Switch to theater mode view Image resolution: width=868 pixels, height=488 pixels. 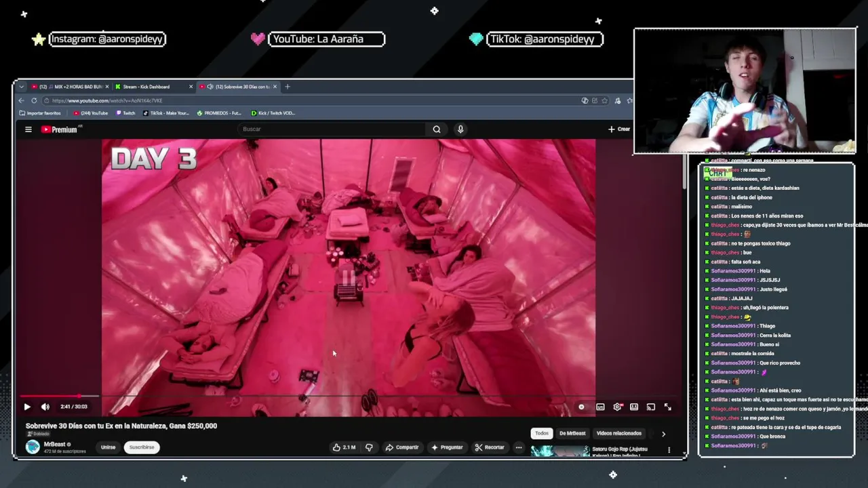point(634,407)
